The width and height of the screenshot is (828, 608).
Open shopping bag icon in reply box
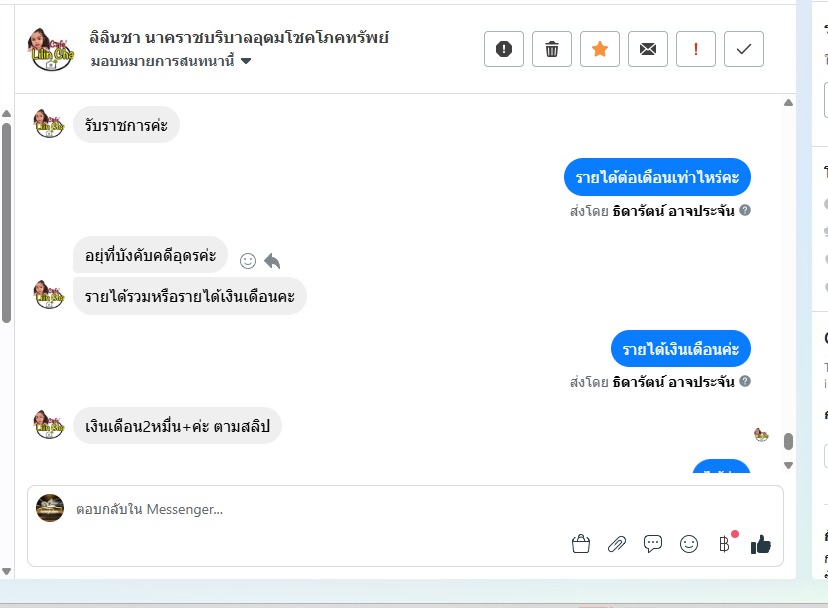[581, 544]
